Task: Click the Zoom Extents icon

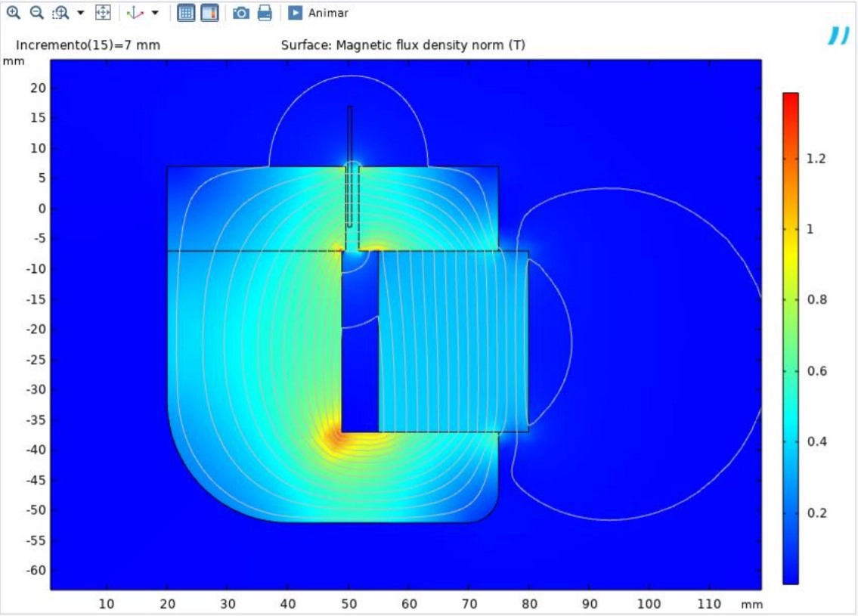Action: tap(104, 13)
